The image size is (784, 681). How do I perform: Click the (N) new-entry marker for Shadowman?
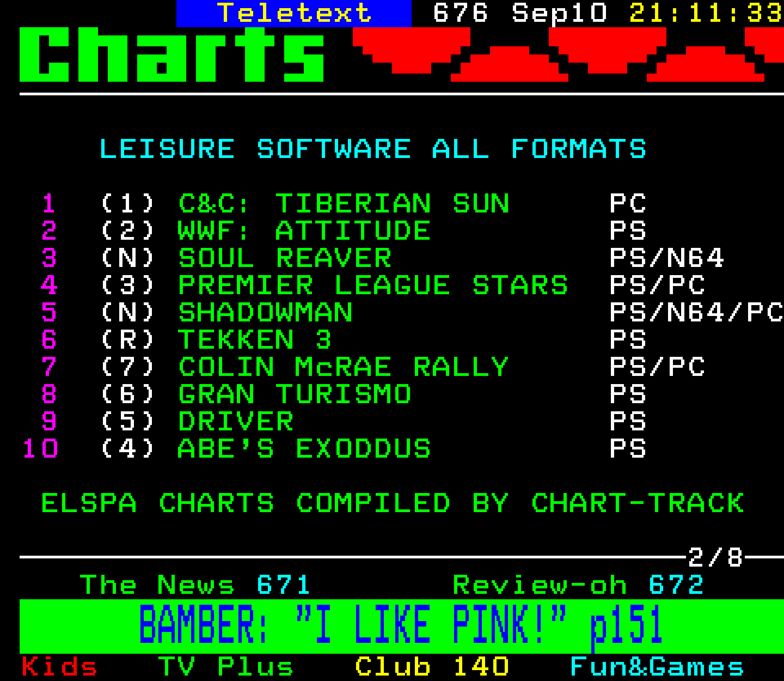tap(128, 313)
